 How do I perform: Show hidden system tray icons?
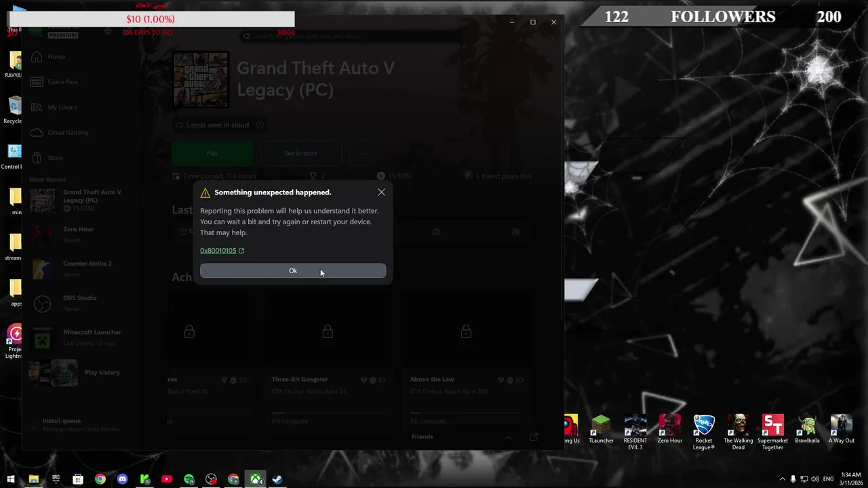click(x=782, y=479)
